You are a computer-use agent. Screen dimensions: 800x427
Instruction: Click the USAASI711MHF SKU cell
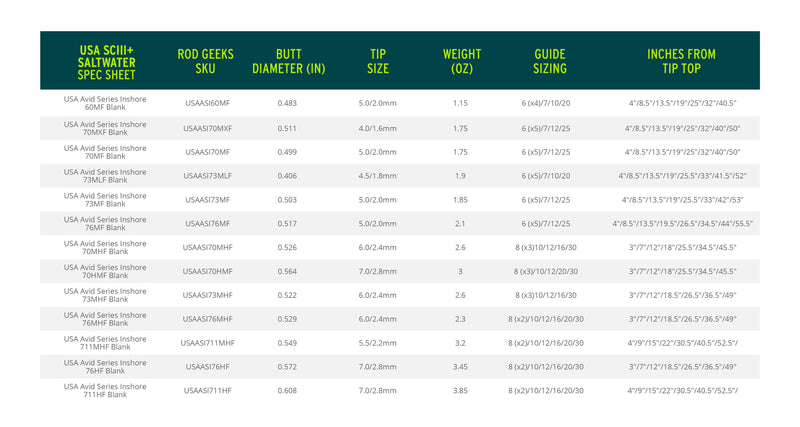click(208, 342)
